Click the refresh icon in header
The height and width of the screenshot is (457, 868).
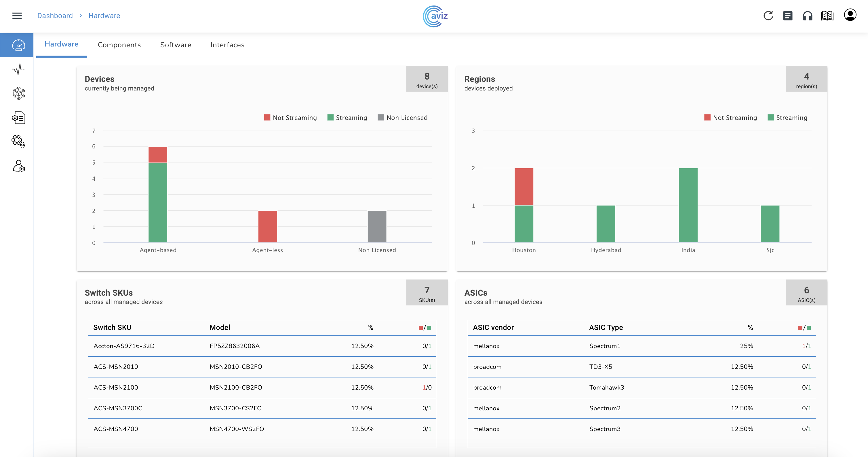click(768, 16)
